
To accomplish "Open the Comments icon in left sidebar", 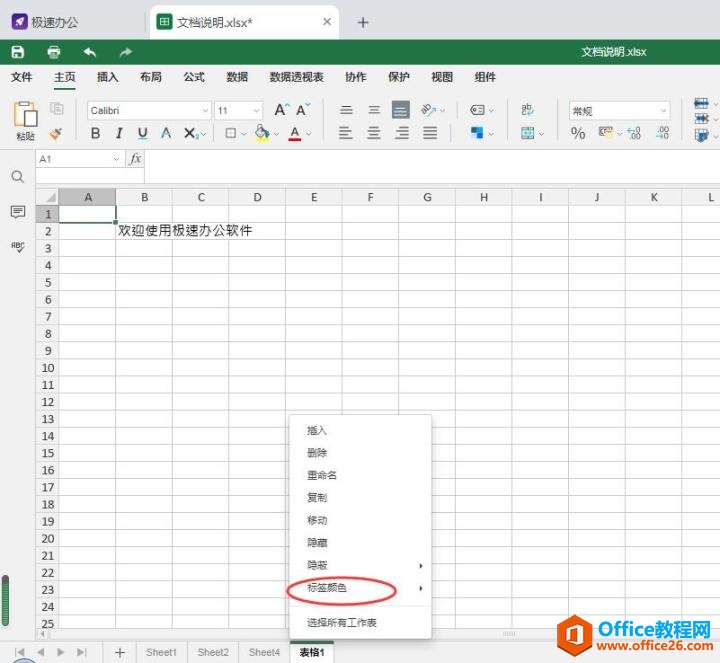I will coord(17,212).
